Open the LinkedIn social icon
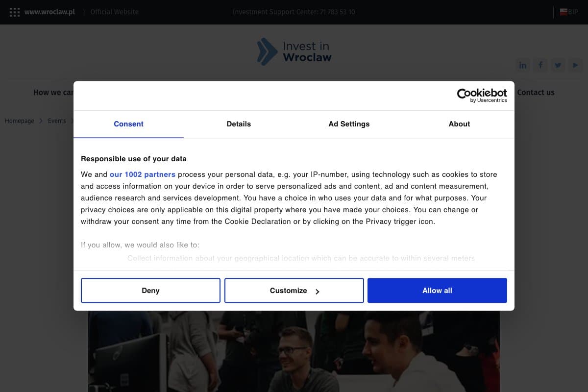 click(x=523, y=65)
